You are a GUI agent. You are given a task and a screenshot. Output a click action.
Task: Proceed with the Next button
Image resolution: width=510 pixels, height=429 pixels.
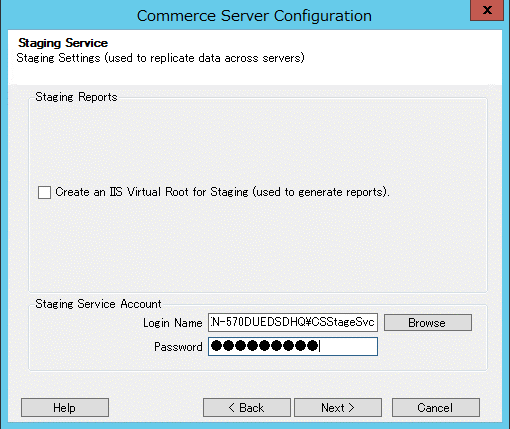pos(338,407)
